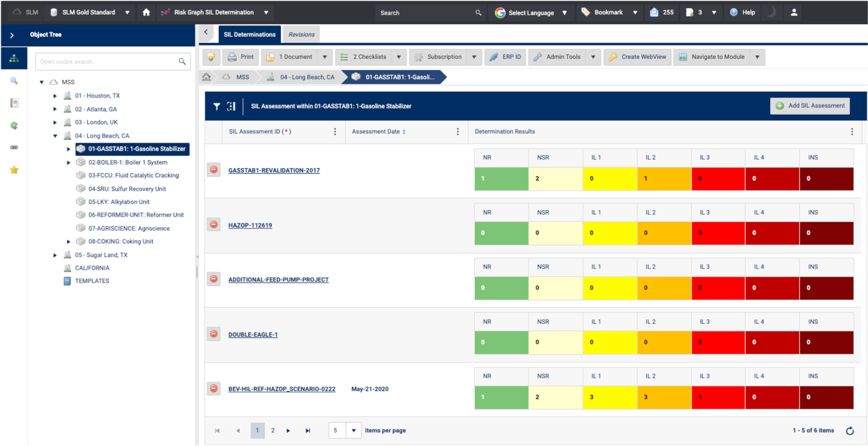Toggle dark mode moon icon
This screenshot has width=868, height=446.
770,12
